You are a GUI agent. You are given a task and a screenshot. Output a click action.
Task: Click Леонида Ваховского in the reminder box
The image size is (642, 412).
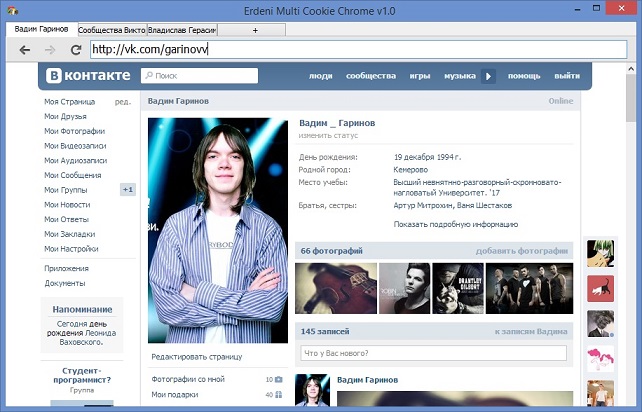88,337
